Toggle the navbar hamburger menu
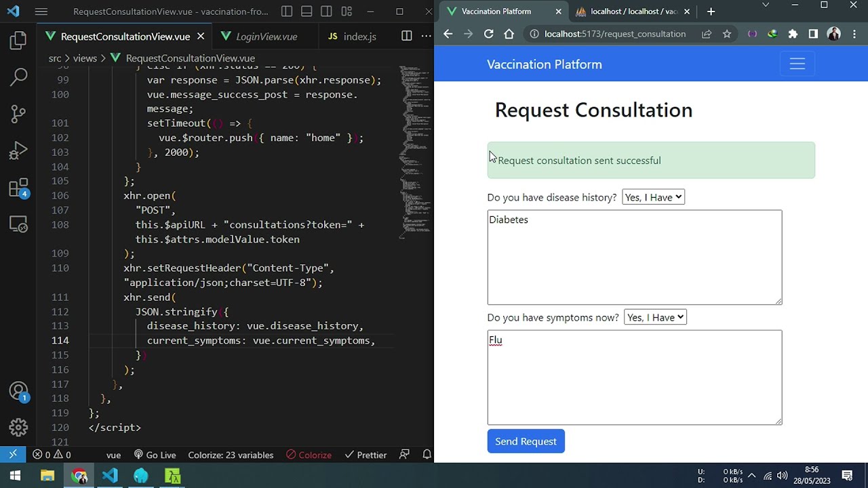 click(x=797, y=64)
